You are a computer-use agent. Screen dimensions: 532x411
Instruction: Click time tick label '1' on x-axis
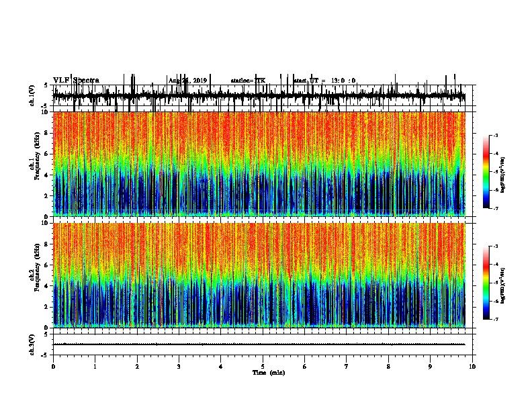tap(95, 367)
